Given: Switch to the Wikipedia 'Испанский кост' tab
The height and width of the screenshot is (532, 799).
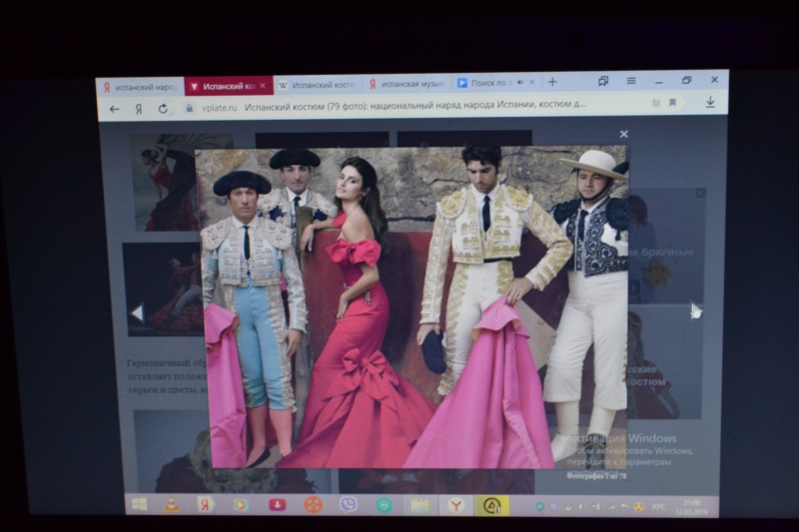Looking at the screenshot, I should [318, 85].
